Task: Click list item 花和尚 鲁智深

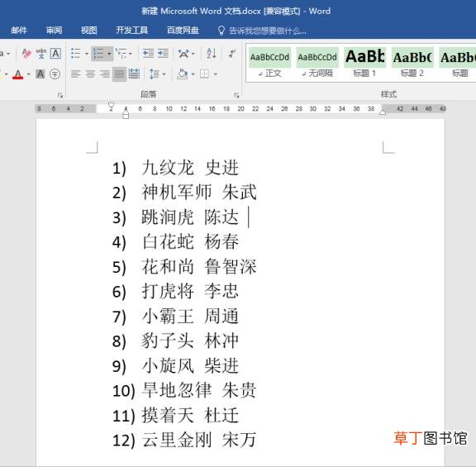Action: click(x=199, y=267)
